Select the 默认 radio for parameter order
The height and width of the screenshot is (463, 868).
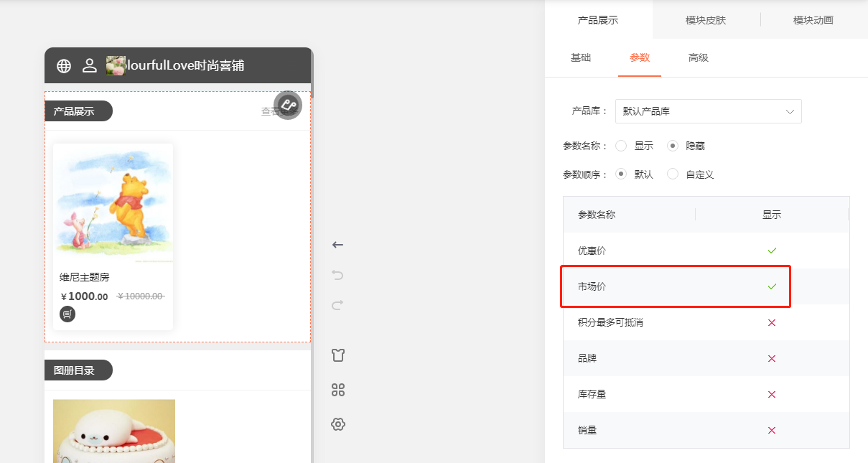click(x=621, y=174)
